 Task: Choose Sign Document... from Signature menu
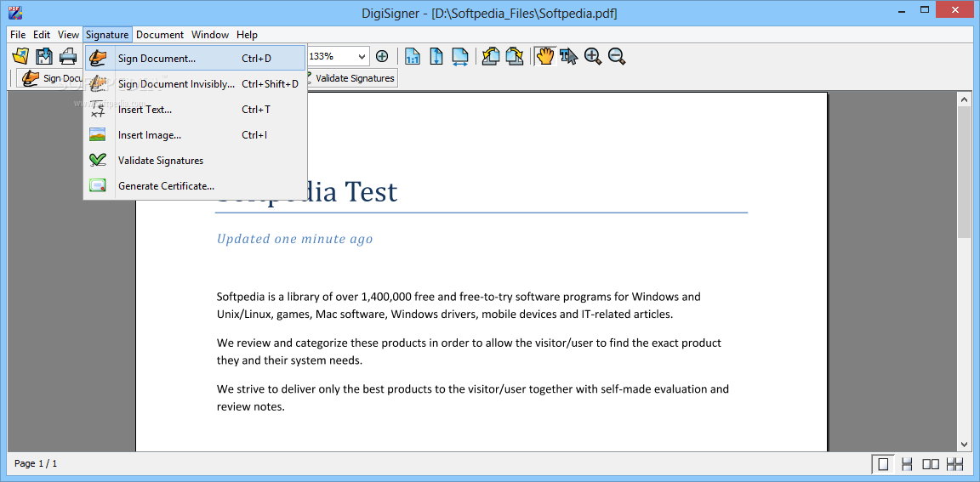click(x=195, y=58)
